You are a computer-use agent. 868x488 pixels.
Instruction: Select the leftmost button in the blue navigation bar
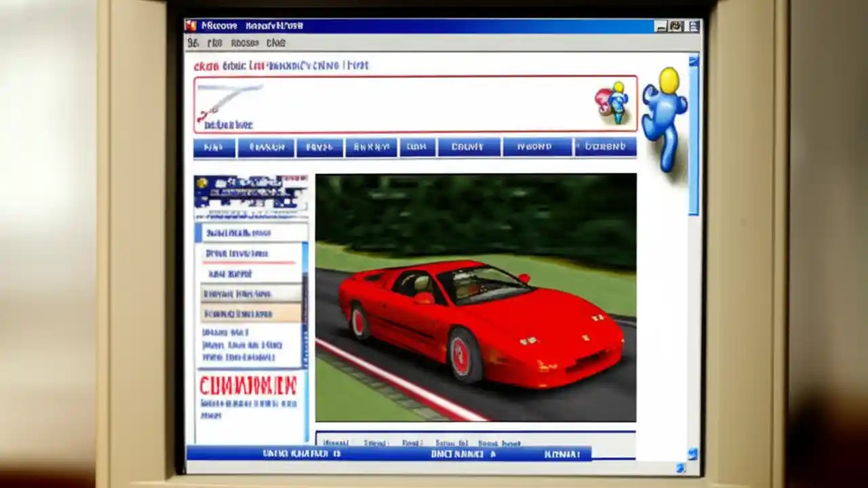214,146
